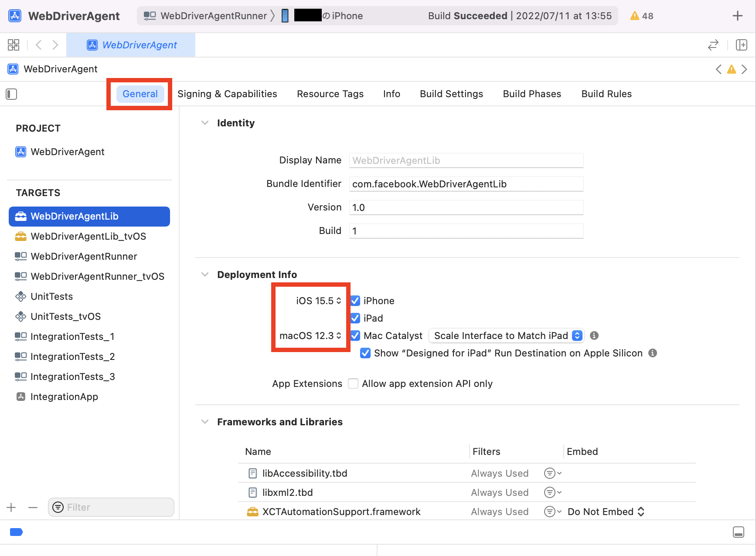Open Scale Interface to Match iPad dropdown
Screen dimensions: 756x556
[507, 336]
